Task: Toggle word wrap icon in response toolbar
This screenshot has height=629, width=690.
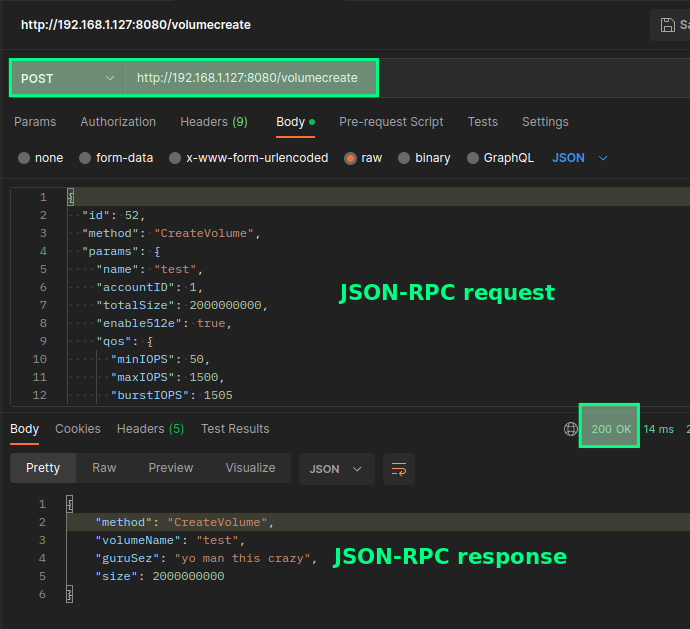Action: pos(399,469)
